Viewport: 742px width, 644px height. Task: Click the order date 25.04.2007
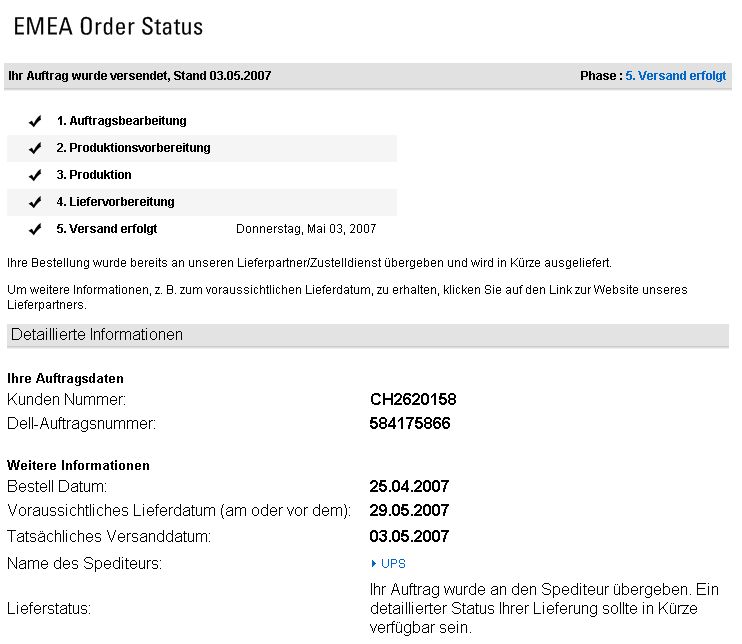409,487
